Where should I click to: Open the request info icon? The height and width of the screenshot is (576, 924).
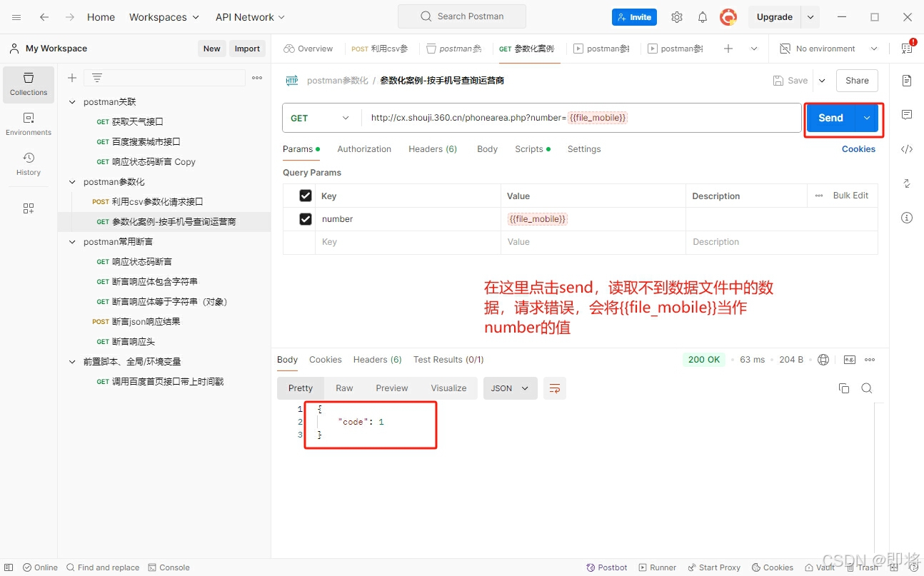907,218
